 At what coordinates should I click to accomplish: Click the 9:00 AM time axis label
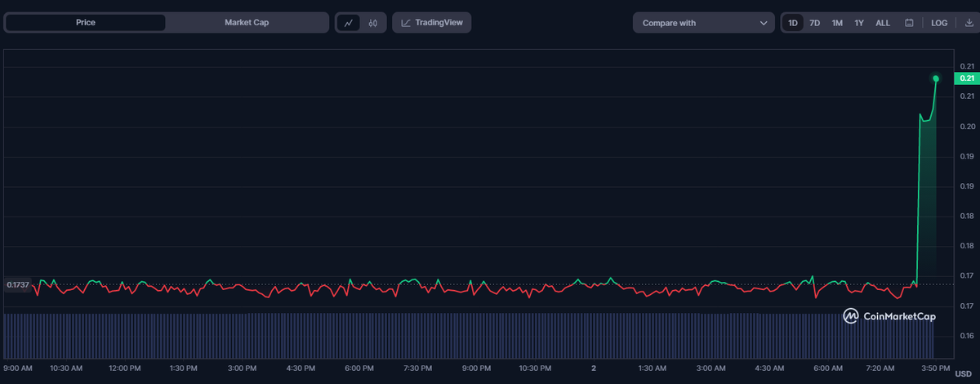click(20, 368)
